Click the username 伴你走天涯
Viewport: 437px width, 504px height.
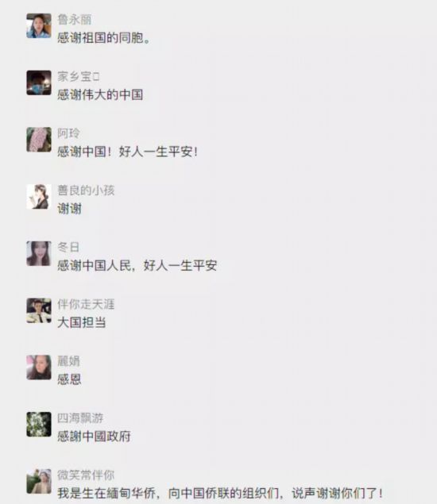click(x=86, y=304)
